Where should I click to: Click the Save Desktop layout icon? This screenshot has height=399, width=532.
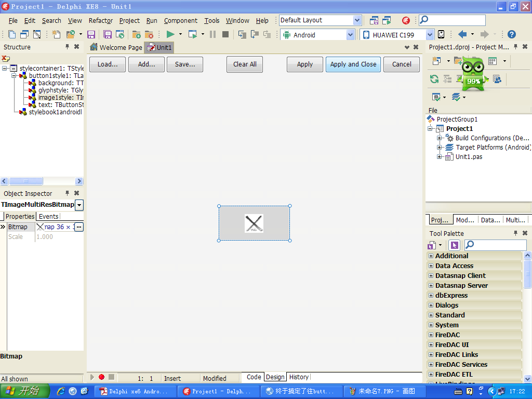click(x=374, y=20)
